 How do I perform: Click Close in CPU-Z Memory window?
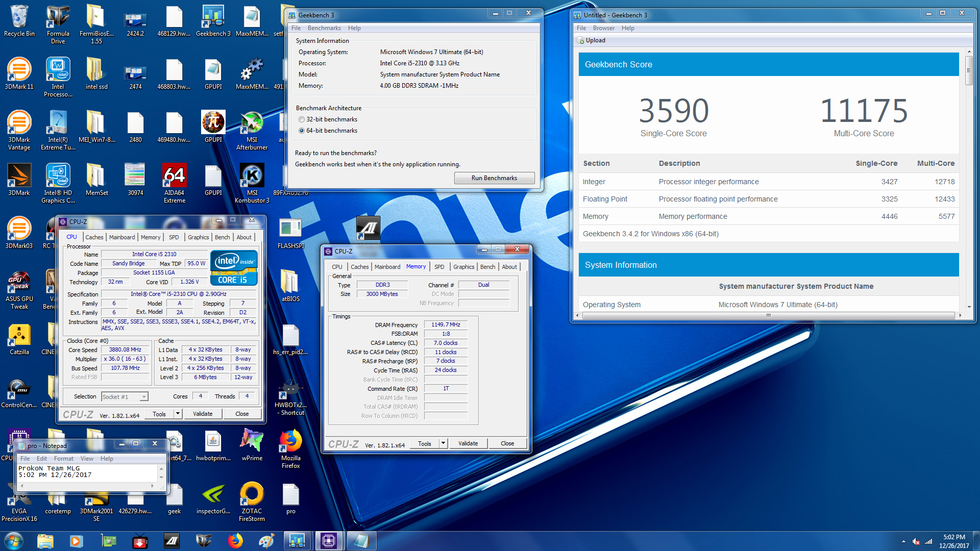tap(507, 443)
